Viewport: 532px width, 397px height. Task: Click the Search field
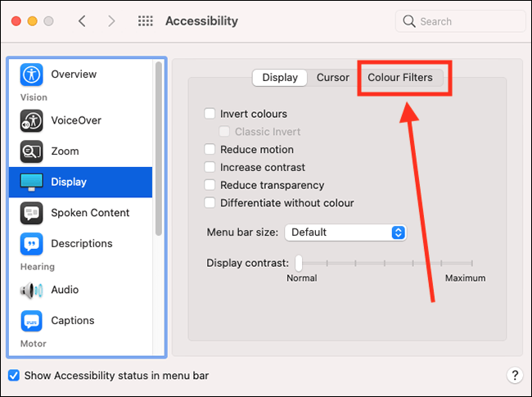point(461,21)
